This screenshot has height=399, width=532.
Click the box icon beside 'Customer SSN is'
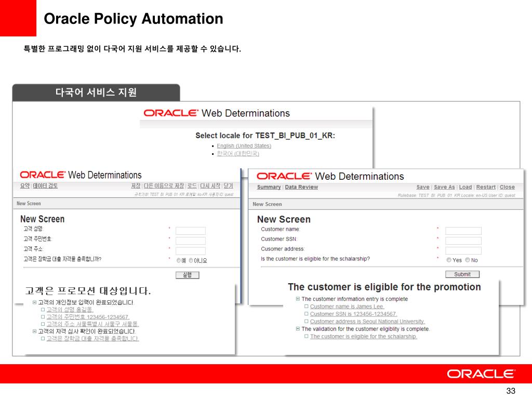pos(307,314)
